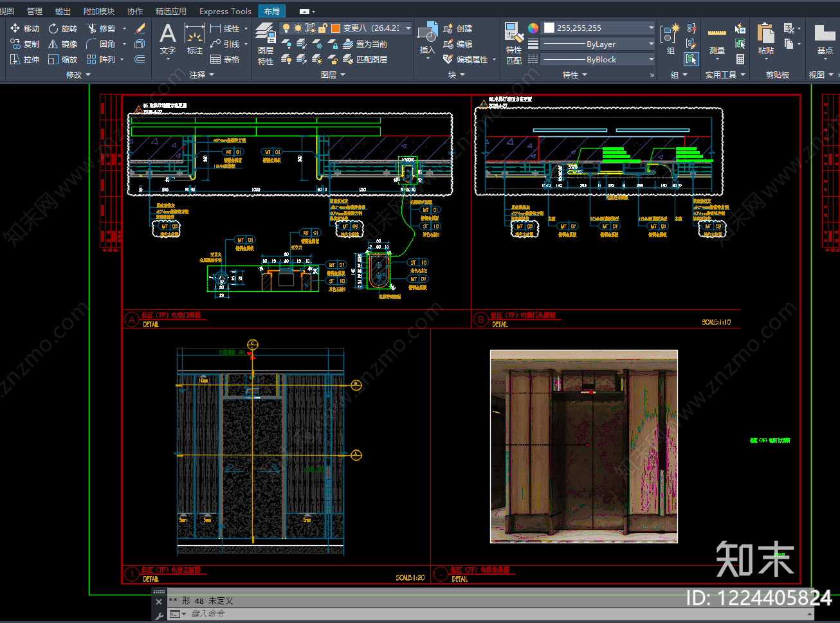Click the 匹配图层 button
The height and width of the screenshot is (623, 840).
[x=365, y=59]
